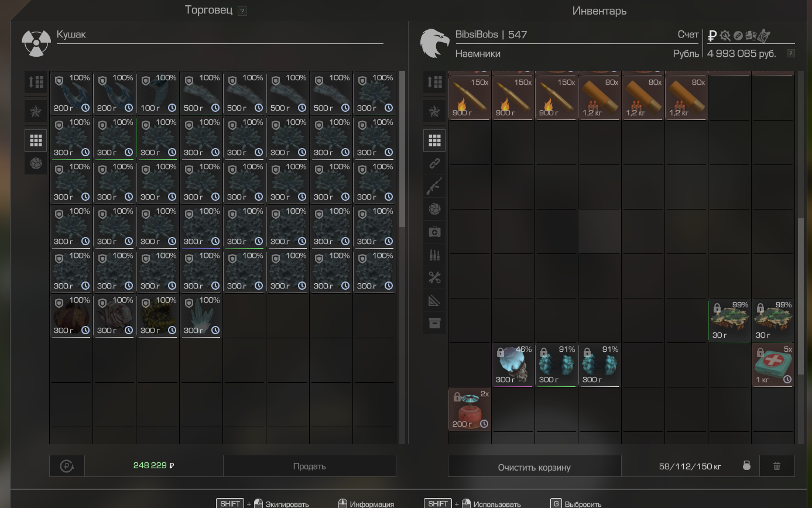Click the sale total 248 229 ₽
Viewport: 812px width, 508px height.
pyautogui.click(x=154, y=465)
